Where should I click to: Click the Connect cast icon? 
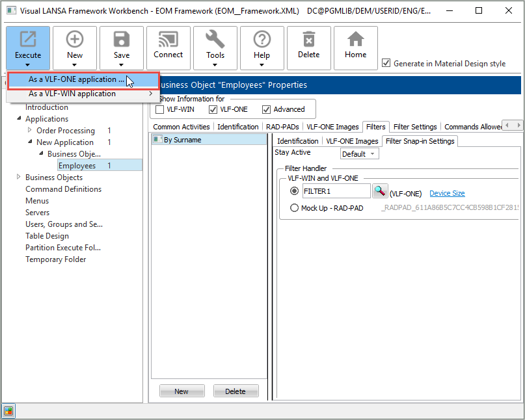tap(168, 40)
